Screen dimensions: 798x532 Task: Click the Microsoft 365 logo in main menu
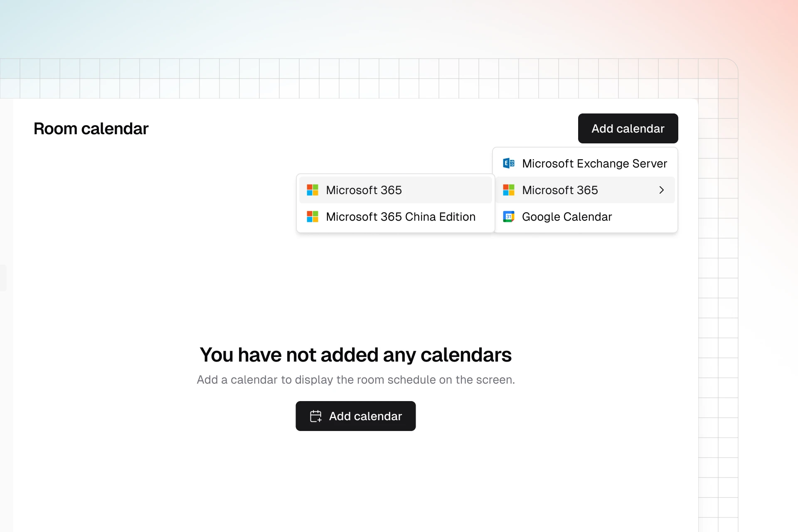pyautogui.click(x=509, y=190)
